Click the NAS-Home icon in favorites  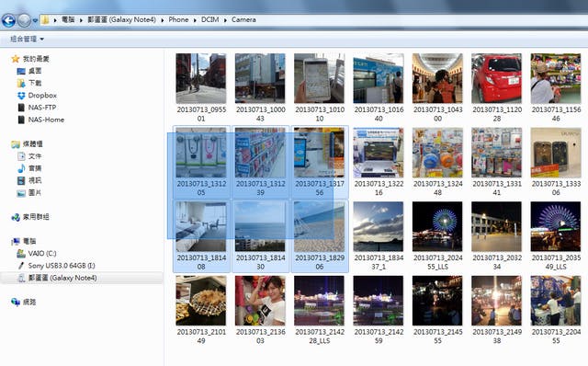(x=21, y=120)
